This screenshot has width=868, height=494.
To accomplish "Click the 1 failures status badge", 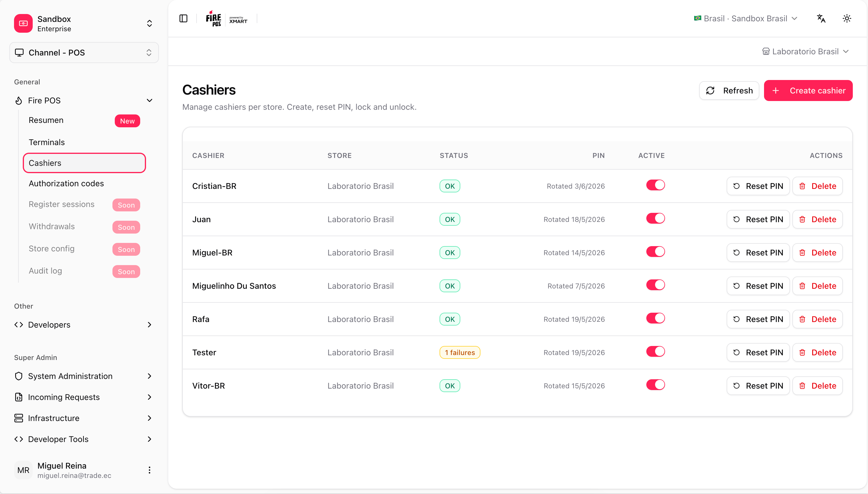I will click(459, 352).
